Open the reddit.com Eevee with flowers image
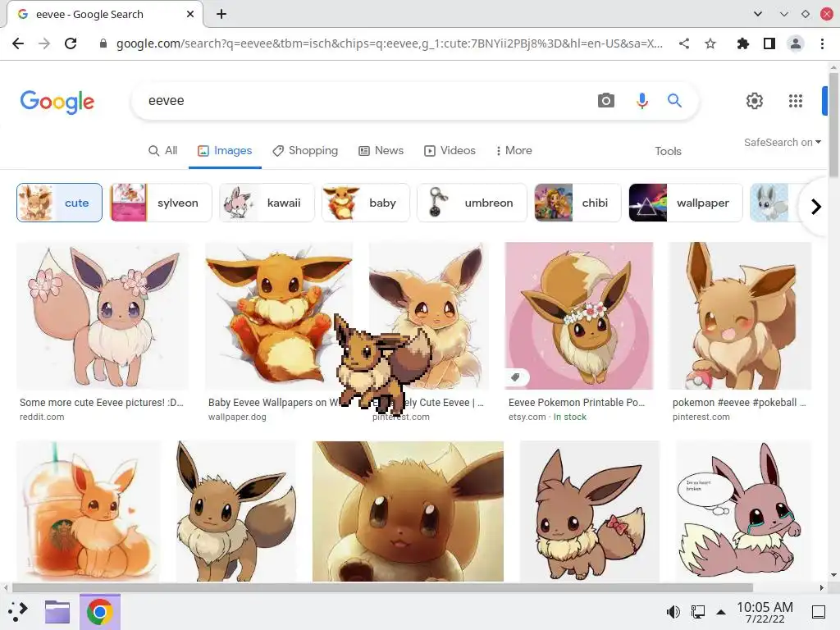This screenshot has width=840, height=630. point(103,316)
